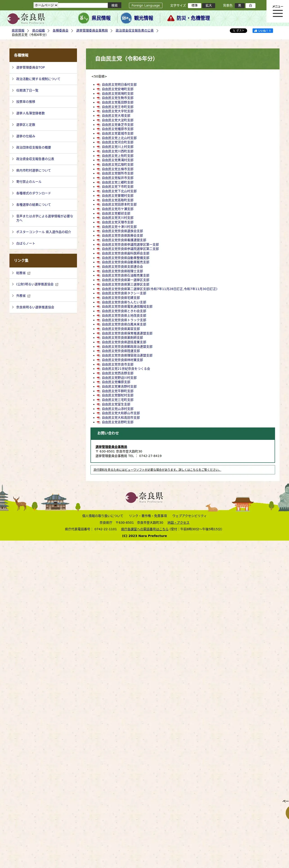Open the hamburger menu icon
The height and width of the screenshot is (868, 289).
tap(278, 13)
